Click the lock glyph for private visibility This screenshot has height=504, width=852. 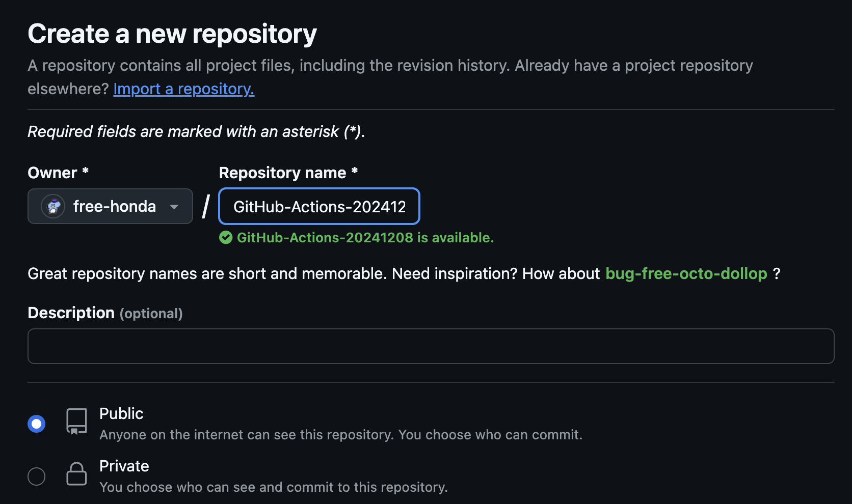pyautogui.click(x=76, y=473)
